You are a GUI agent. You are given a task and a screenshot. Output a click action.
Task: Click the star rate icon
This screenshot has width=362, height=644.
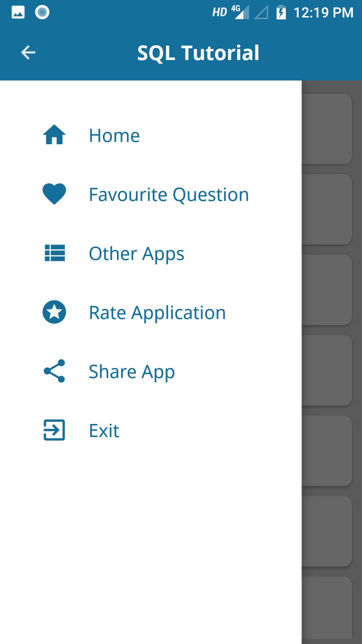pyautogui.click(x=54, y=312)
